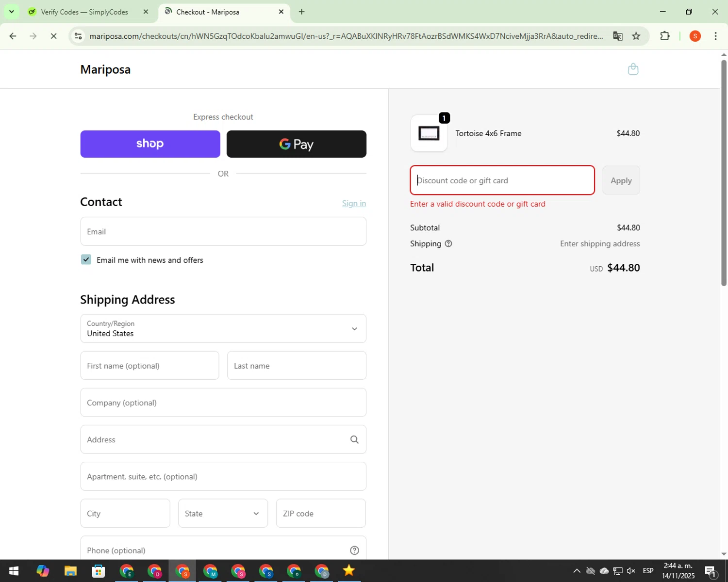
Task: Click the Tortoise 4x6 Frame product thumbnail
Action: pos(429,133)
